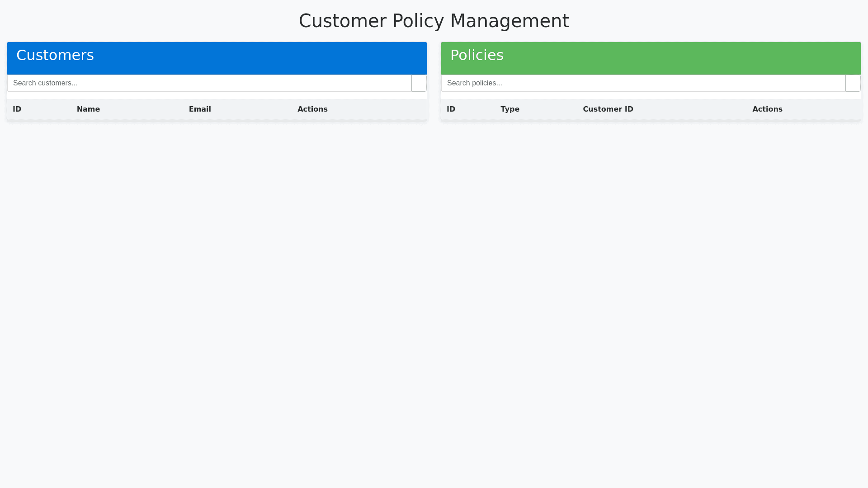Click the Customer ID column header

608,109
